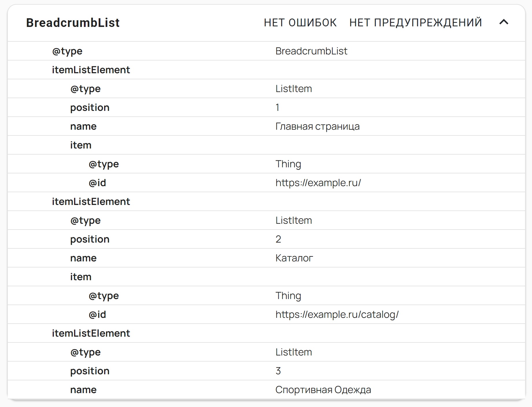532x407 pixels.
Task: Select the third itemListElement row
Action: pyautogui.click(x=91, y=333)
